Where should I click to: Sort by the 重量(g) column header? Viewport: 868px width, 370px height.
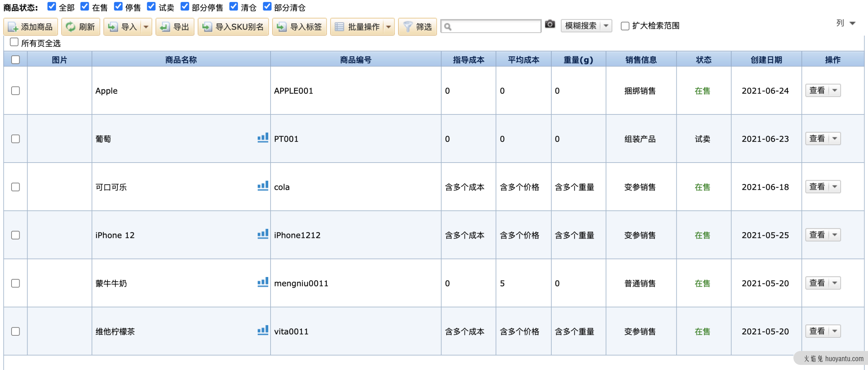pos(578,60)
